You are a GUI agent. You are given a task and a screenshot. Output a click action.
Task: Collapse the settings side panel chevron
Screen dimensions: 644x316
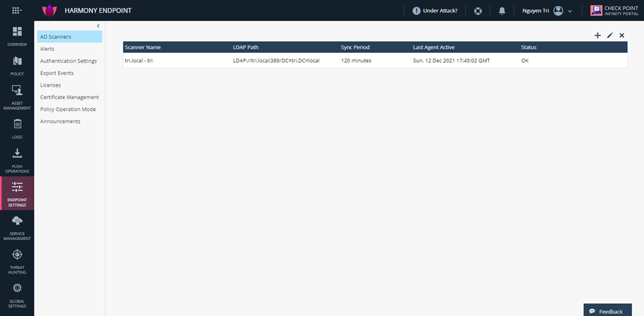click(98, 26)
